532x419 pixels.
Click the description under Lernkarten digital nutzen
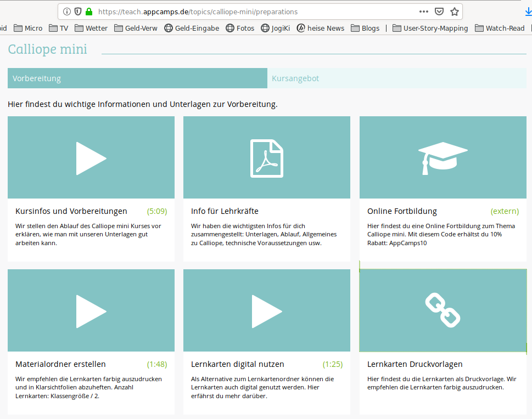(262, 387)
